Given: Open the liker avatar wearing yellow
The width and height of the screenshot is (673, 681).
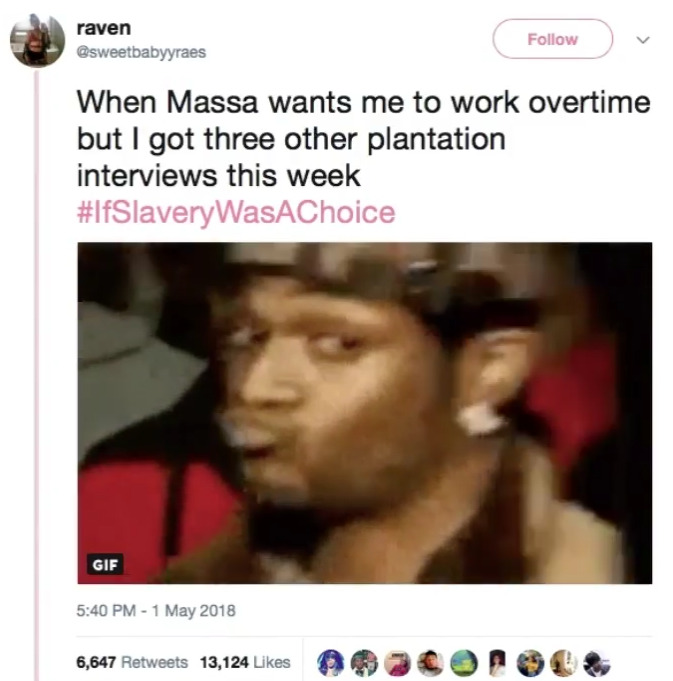Looking at the screenshot, I should pyautogui.click(x=531, y=663).
